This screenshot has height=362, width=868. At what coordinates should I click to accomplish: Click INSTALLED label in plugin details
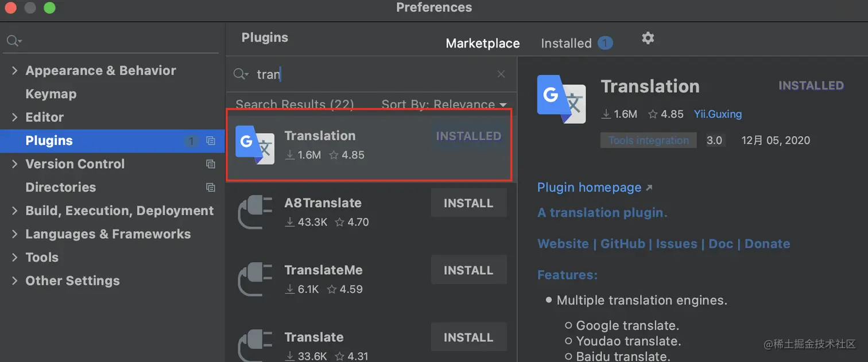coord(811,85)
